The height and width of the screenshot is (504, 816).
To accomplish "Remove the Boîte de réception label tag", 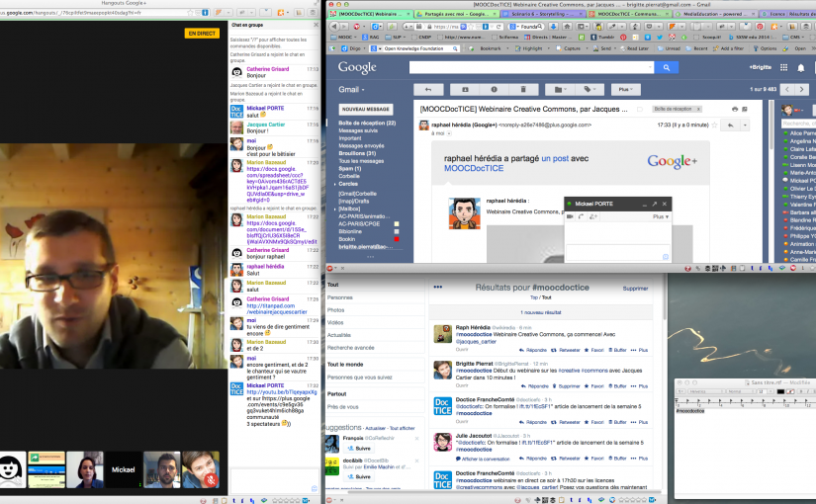I will [x=698, y=110].
